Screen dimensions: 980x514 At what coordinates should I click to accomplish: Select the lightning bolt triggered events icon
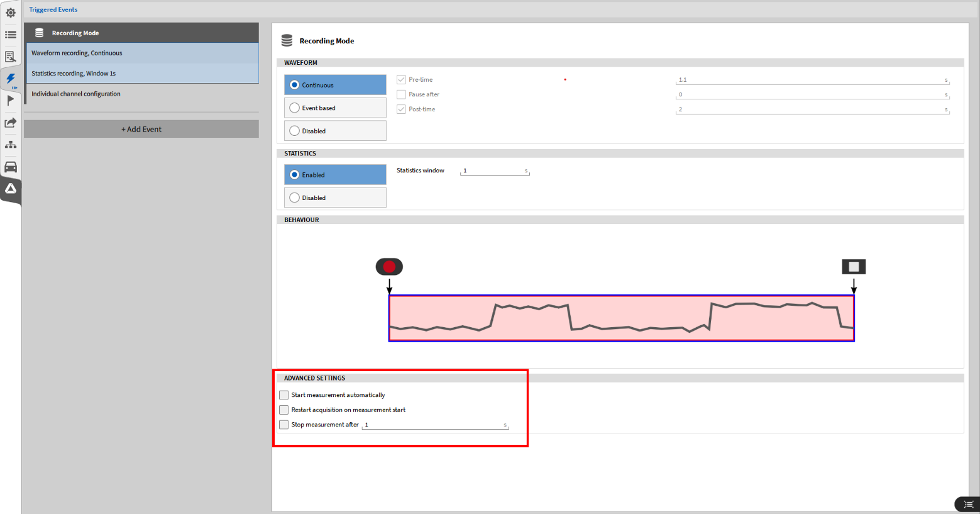coord(11,79)
